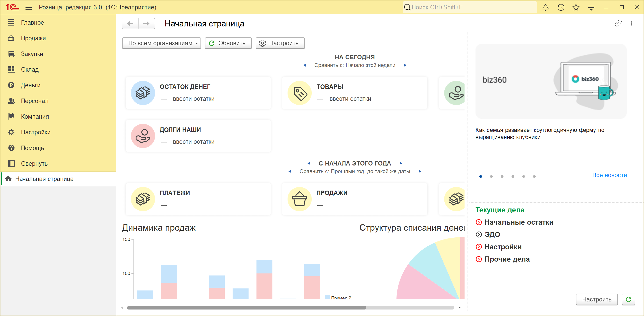This screenshot has width=644, height=316.
Task: Previous comparison arrow left of Начало этой недели
Action: coord(305,65)
